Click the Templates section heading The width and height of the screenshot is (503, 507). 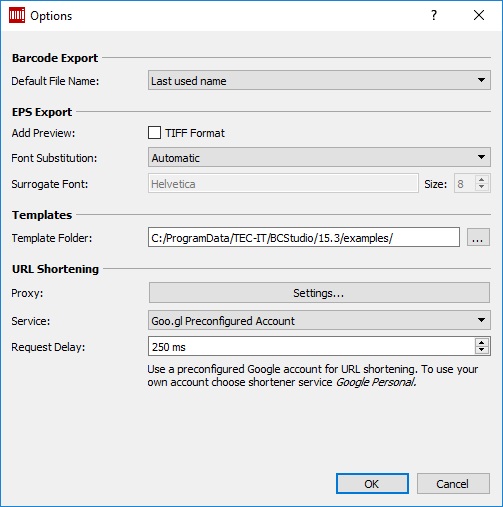pyautogui.click(x=42, y=215)
